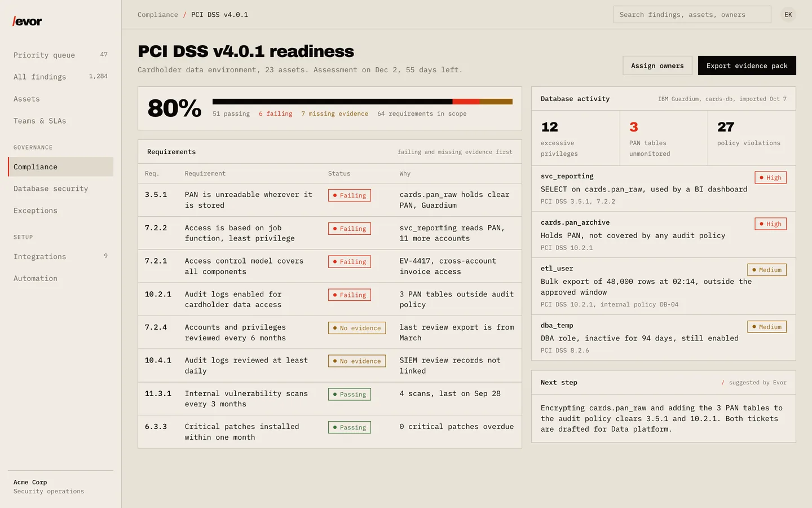Open the 27 policy violations stat
The width and height of the screenshot is (812, 508).
point(752,138)
